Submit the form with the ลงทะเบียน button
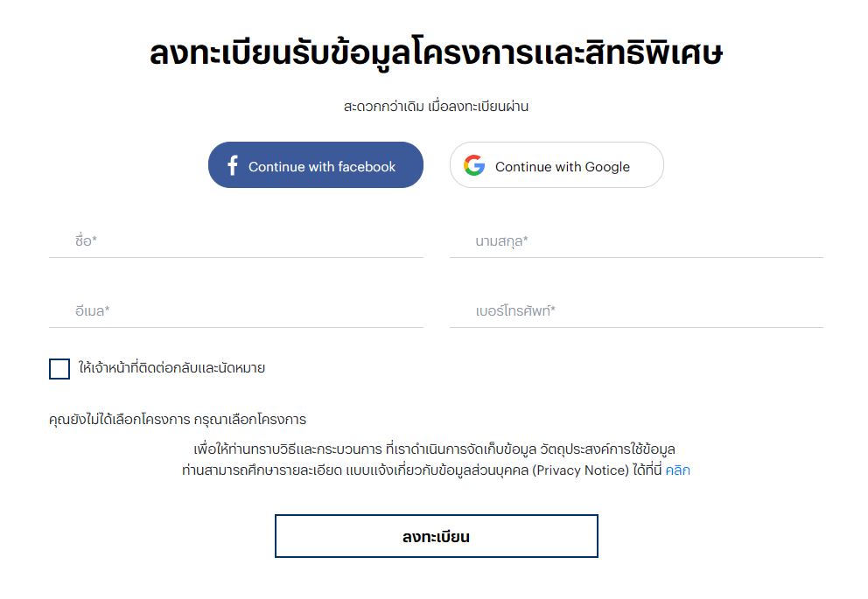 pos(436,536)
